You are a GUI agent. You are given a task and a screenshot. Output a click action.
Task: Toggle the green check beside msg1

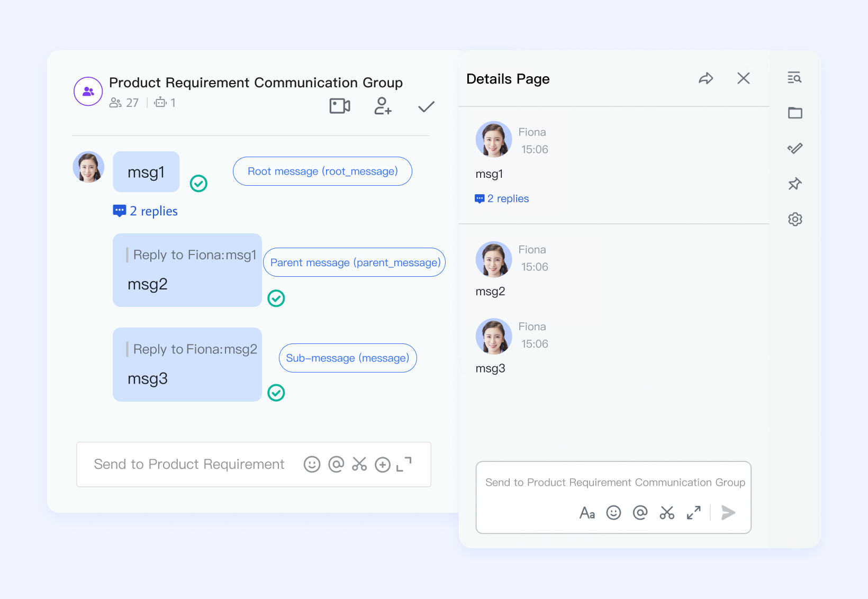click(x=198, y=184)
